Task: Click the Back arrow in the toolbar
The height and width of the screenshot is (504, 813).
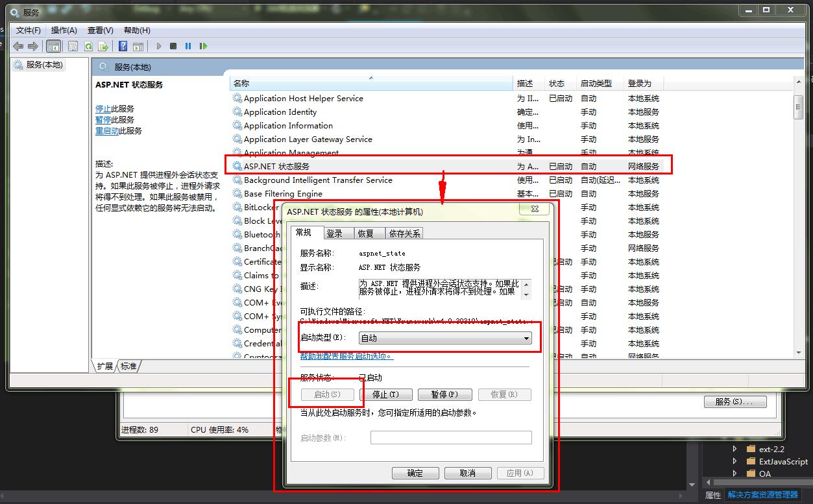Action: pyautogui.click(x=18, y=46)
